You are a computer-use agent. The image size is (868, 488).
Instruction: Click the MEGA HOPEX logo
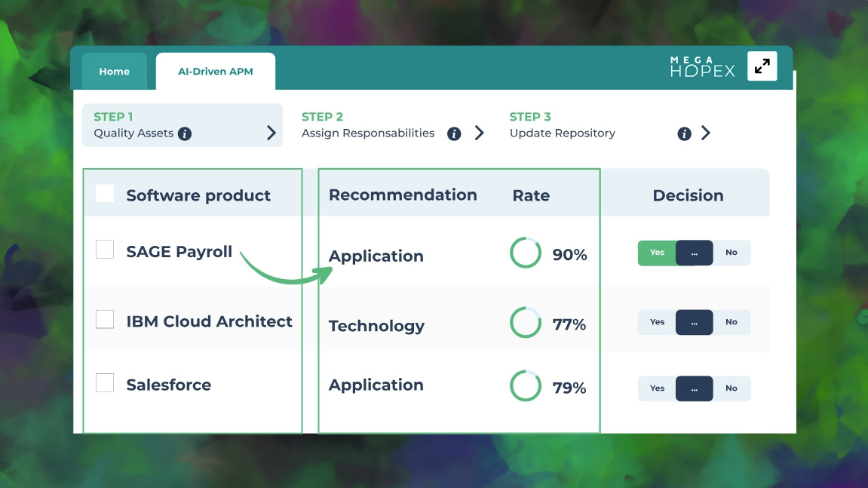click(702, 66)
